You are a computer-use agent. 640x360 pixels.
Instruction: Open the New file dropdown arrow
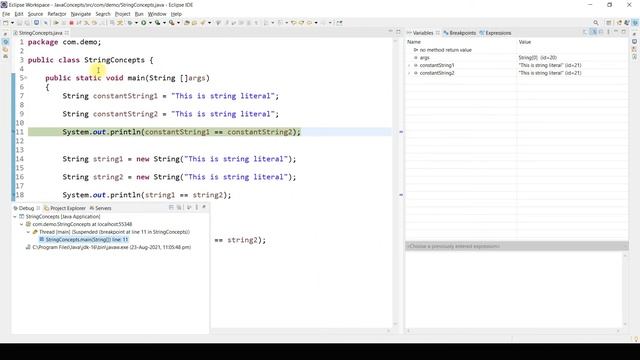tap(12, 23)
